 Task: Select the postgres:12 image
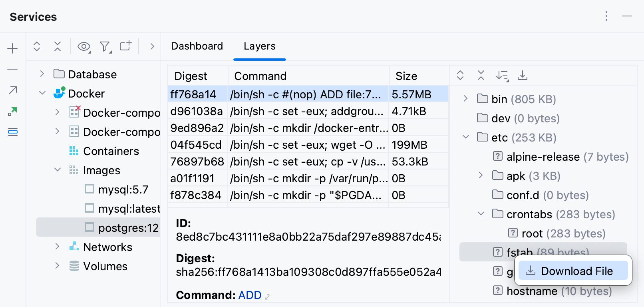click(x=128, y=227)
